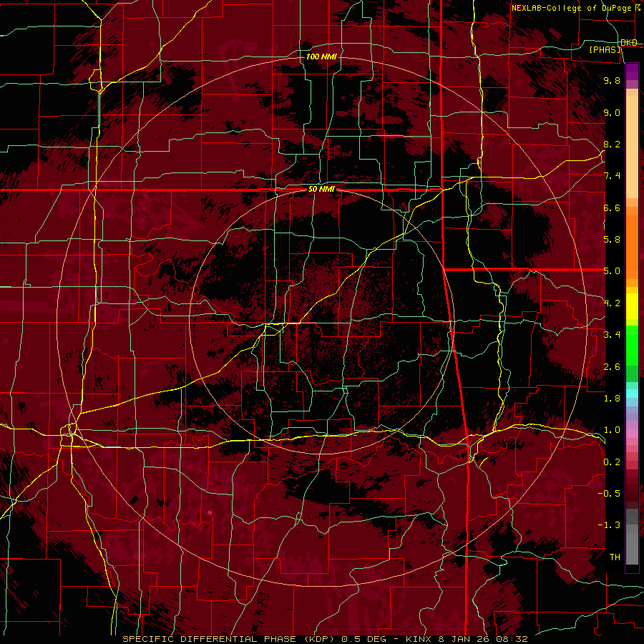
Task: Click the 2.6 value on the color scale
Action: click(x=612, y=367)
